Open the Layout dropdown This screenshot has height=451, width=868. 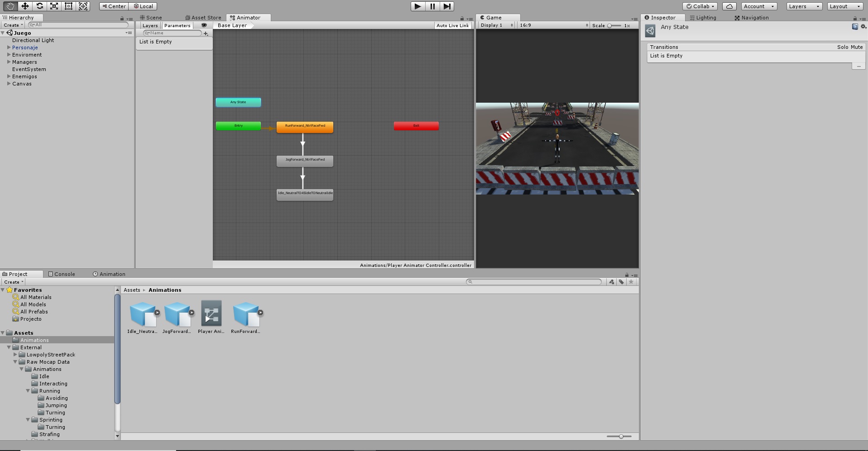tap(845, 6)
